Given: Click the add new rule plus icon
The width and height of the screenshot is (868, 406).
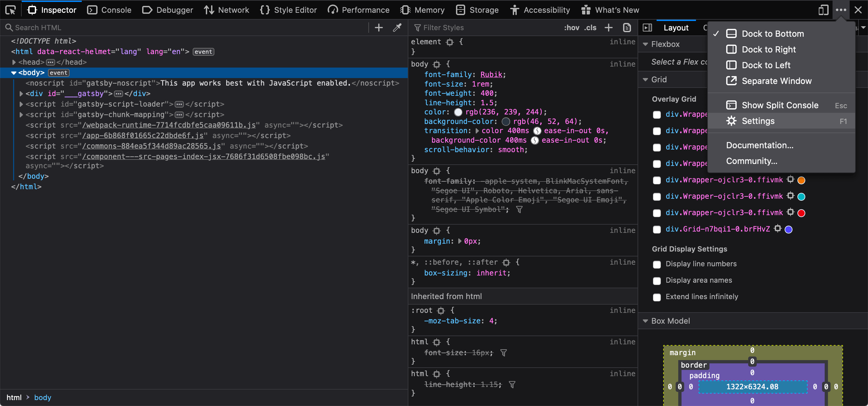Looking at the screenshot, I should tap(608, 28).
